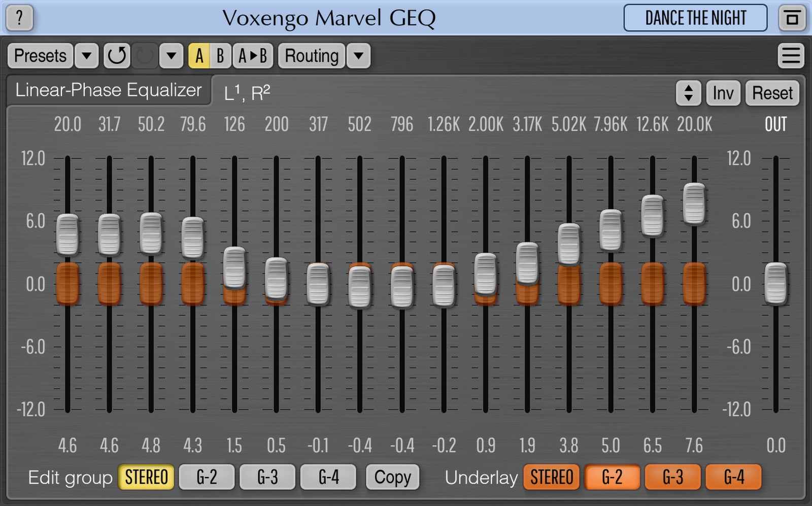
Task: Click the DANCE THE NIGHT instance name field
Action: coord(695,18)
